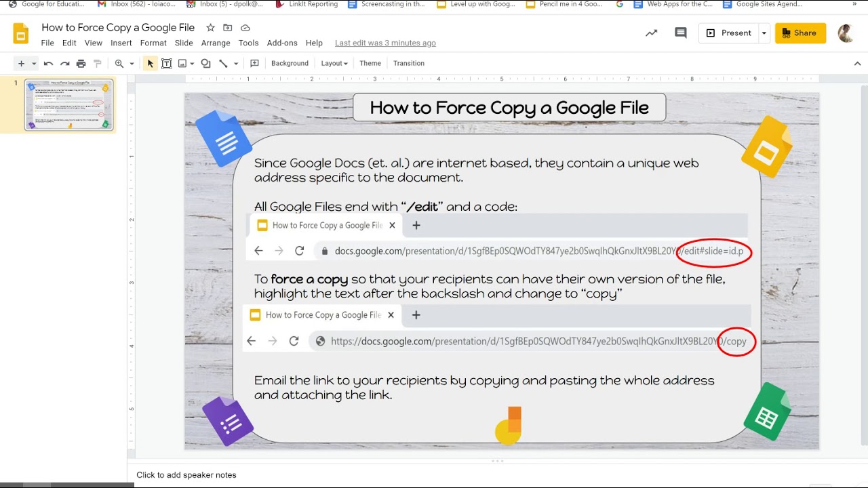
Task: Select the Shape tool
Action: (205, 64)
